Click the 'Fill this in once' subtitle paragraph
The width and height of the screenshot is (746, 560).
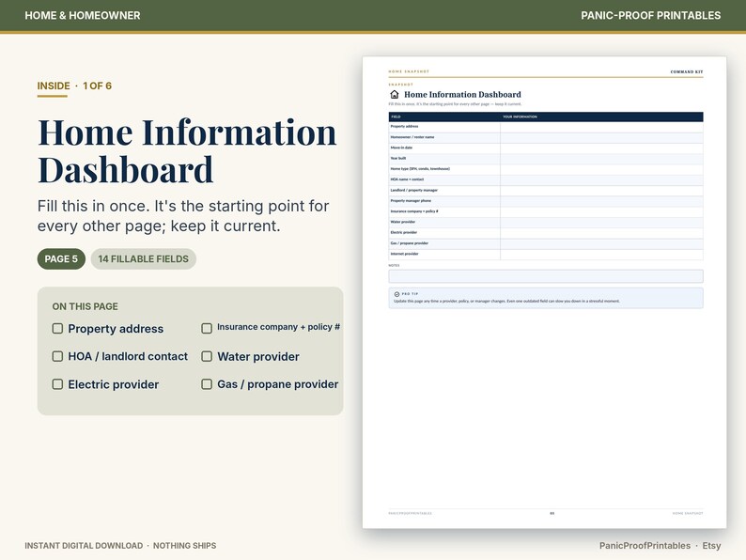(182, 216)
